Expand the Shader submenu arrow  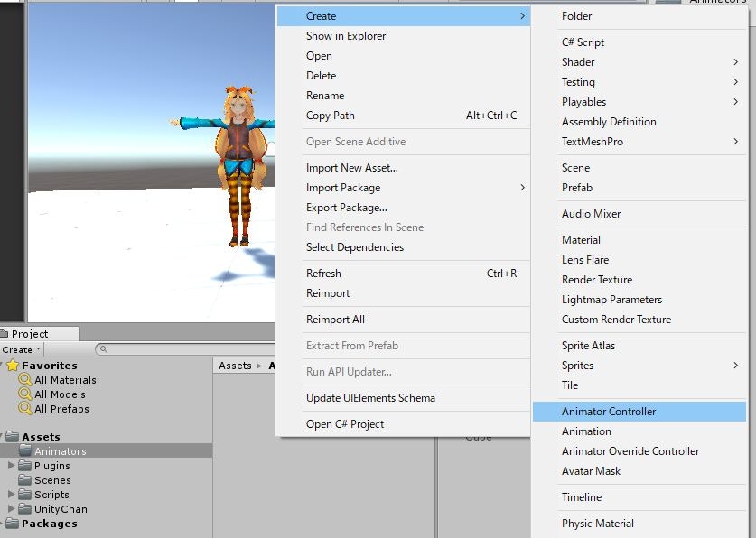click(735, 62)
